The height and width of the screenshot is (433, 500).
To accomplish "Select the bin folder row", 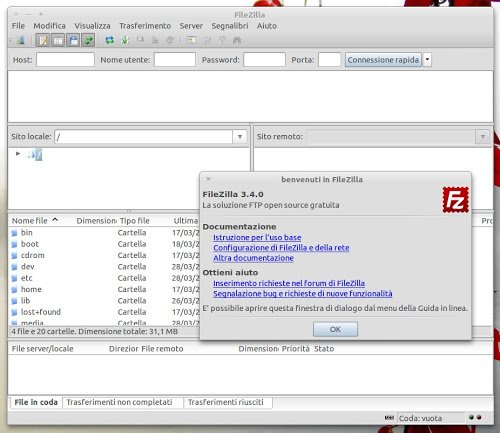I will 104,233.
